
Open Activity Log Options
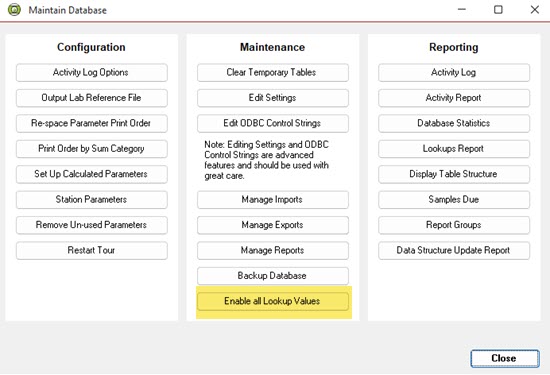pos(92,73)
